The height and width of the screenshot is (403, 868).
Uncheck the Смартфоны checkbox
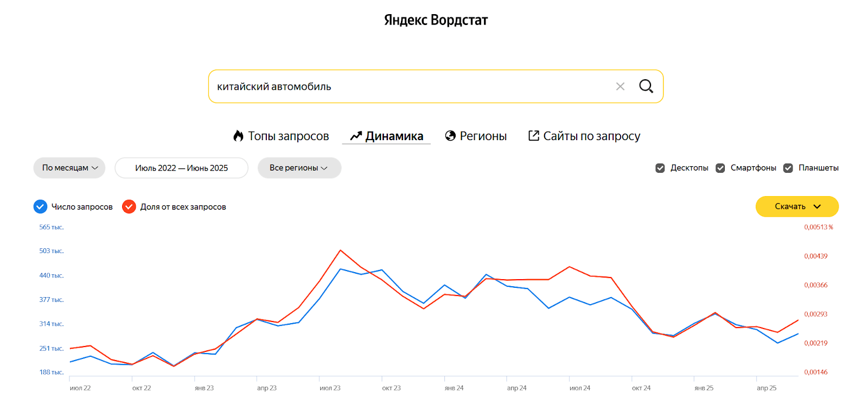click(720, 168)
